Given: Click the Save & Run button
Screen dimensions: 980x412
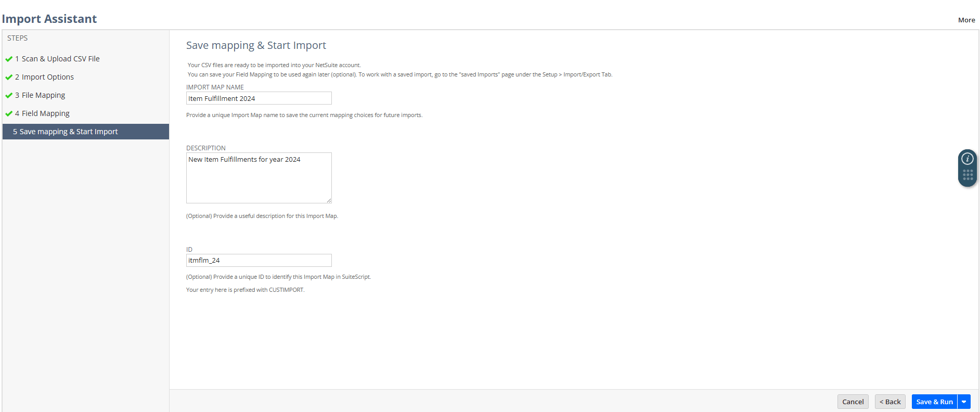Looking at the screenshot, I should [934, 402].
